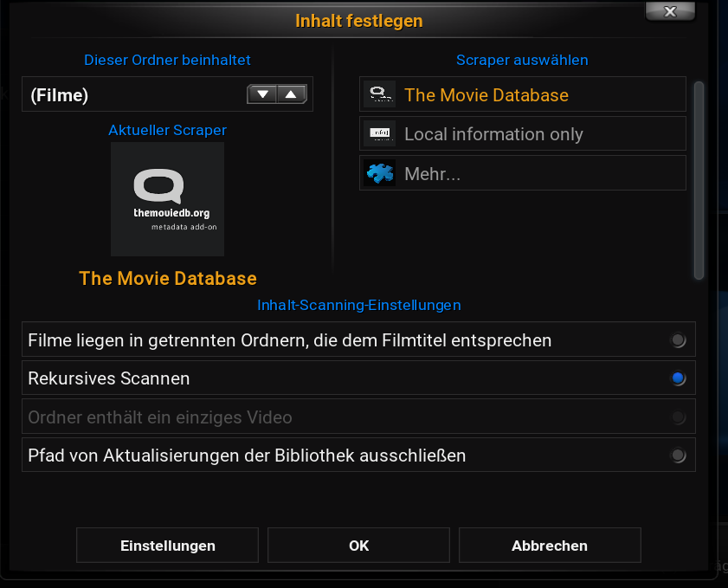Click 'Pfad von Aktualisierungen der Bibliothek ausschließen' text
The image size is (728, 588).
coord(247,456)
